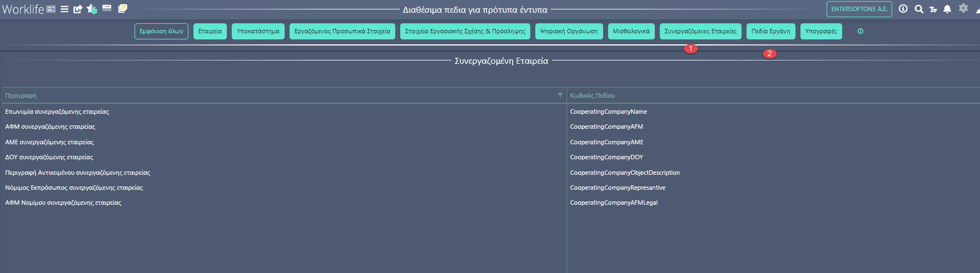The image size is (980, 273).
Task: Click the yellow sticky notes icon
Action: tap(123, 8)
